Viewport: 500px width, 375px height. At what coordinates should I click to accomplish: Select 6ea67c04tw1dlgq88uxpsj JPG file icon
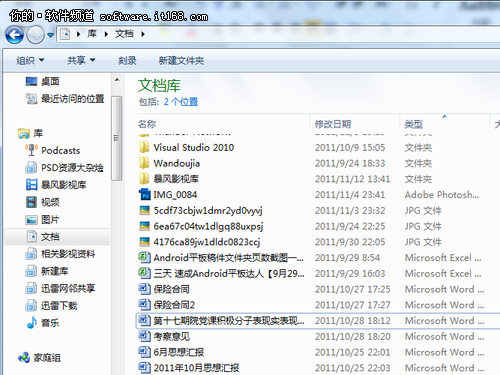click(x=144, y=226)
